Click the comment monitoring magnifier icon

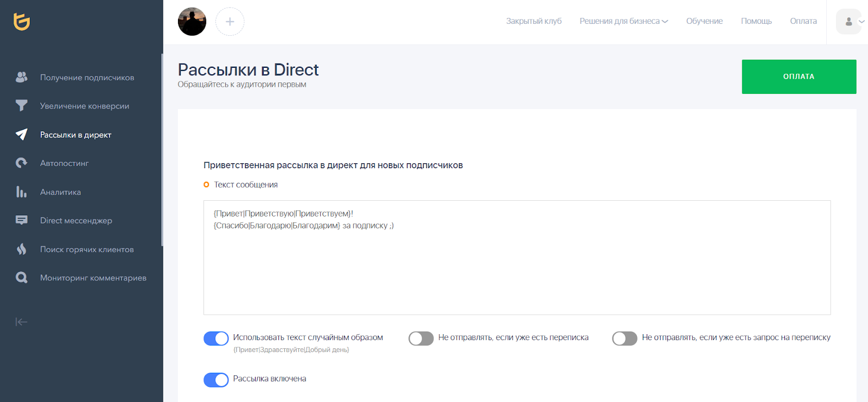[x=22, y=278]
